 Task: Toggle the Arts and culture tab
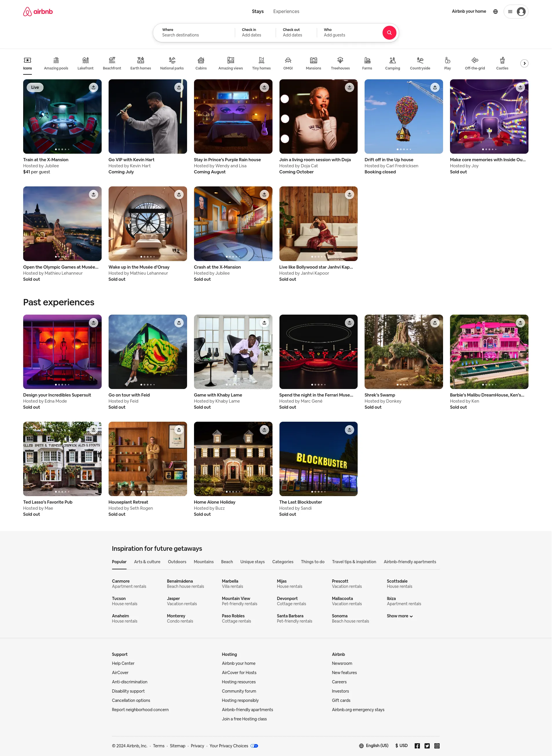coord(147,562)
